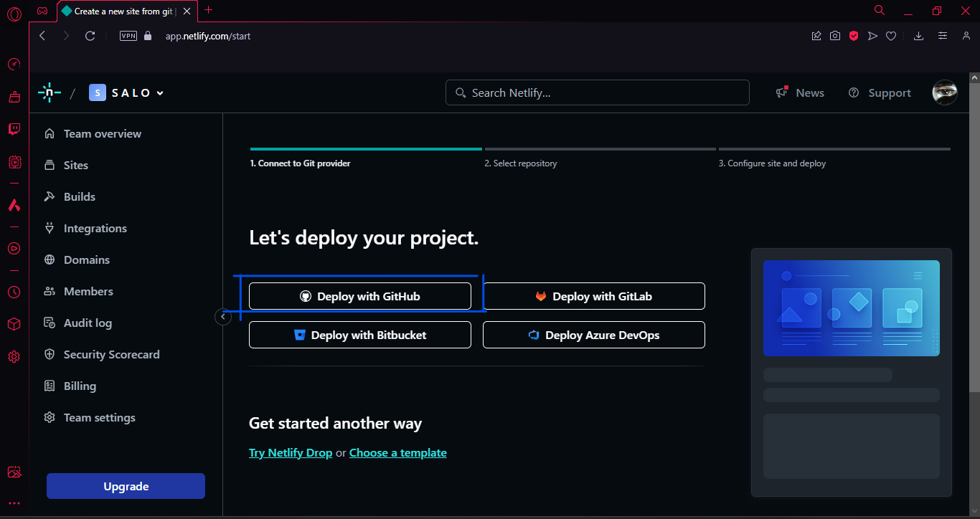Select step 1 Connect to Git provider

(x=366, y=158)
